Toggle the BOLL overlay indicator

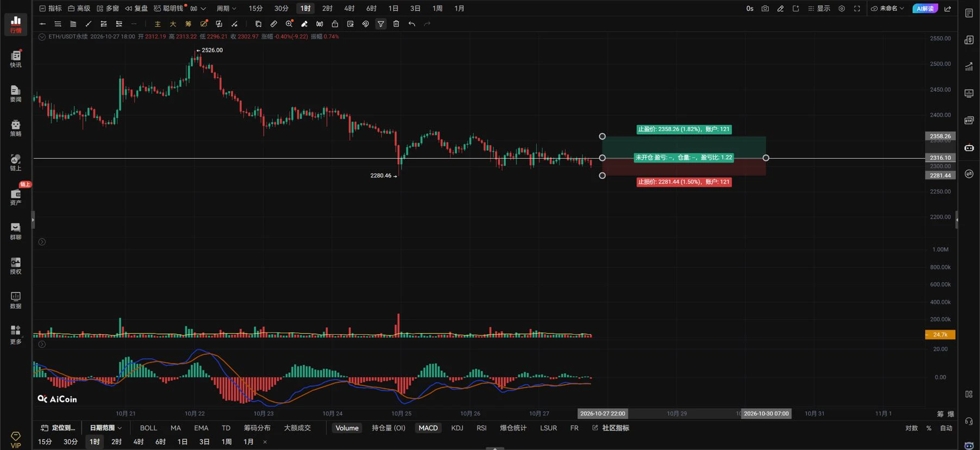pyautogui.click(x=148, y=428)
